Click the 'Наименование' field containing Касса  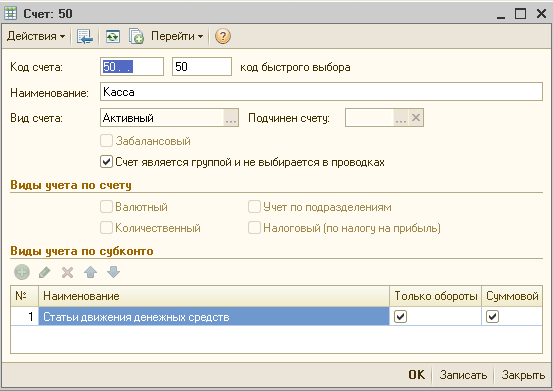tap(321, 92)
